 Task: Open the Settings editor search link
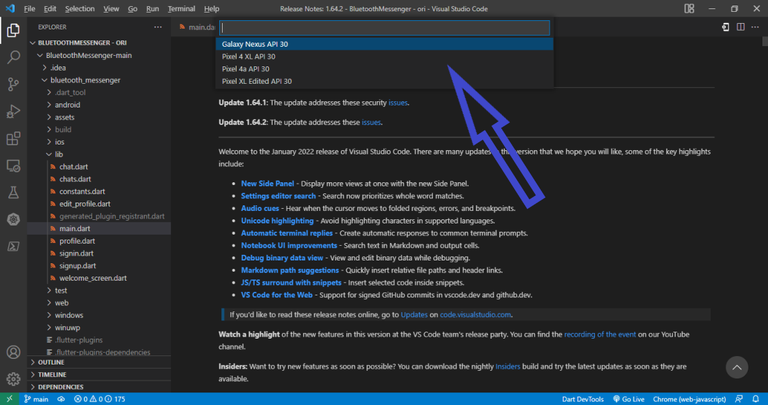278,196
